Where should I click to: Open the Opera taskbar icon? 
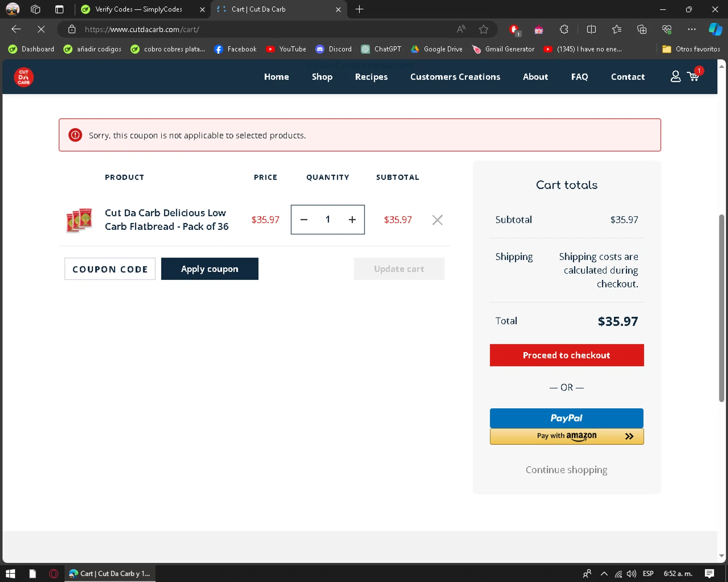coord(54,574)
